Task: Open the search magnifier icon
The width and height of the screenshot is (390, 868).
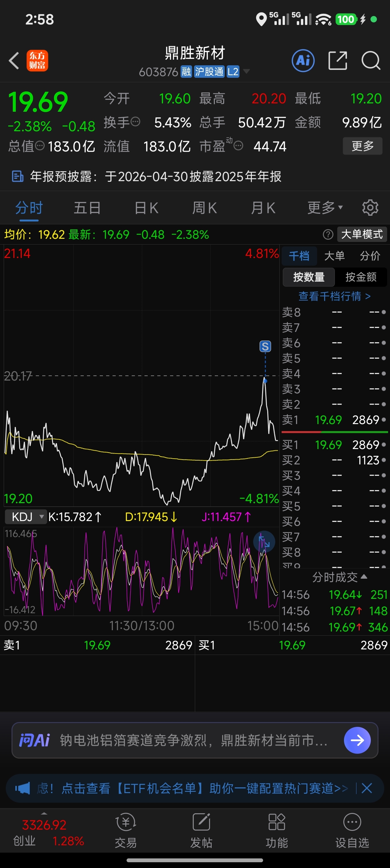Action: [x=371, y=61]
